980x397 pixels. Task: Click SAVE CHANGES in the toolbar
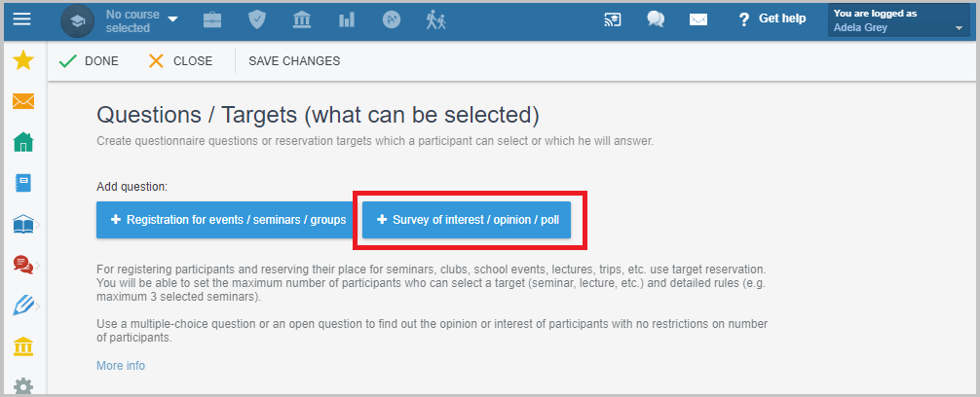[294, 61]
